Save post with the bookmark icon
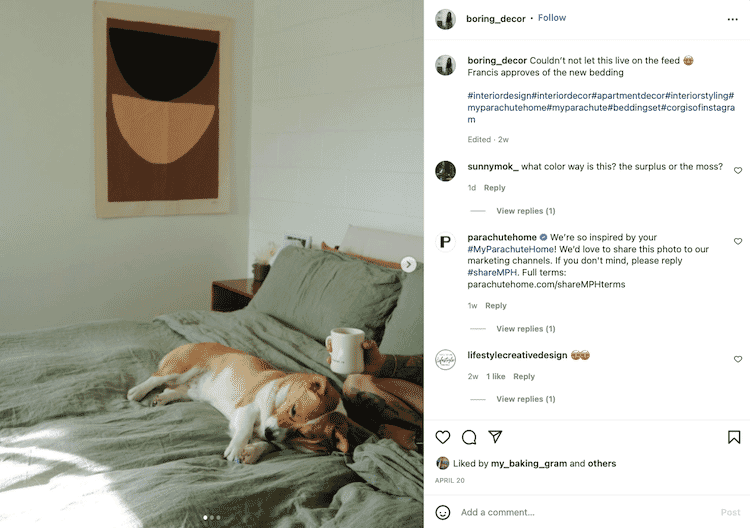750x528 pixels. pos(734,437)
